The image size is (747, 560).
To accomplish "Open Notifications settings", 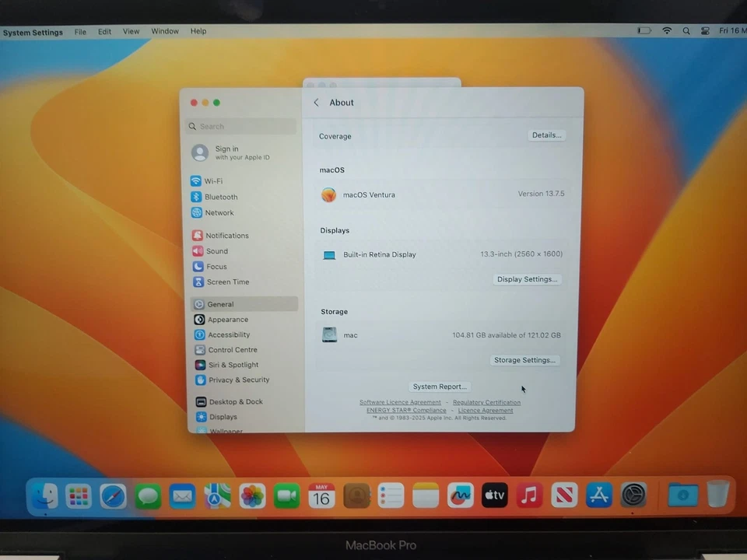I will 220,235.
